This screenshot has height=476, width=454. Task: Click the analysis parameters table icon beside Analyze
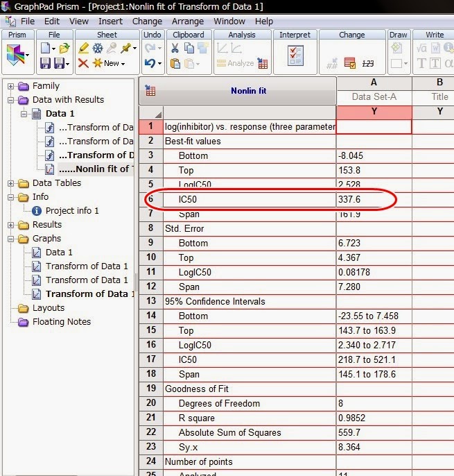click(263, 63)
